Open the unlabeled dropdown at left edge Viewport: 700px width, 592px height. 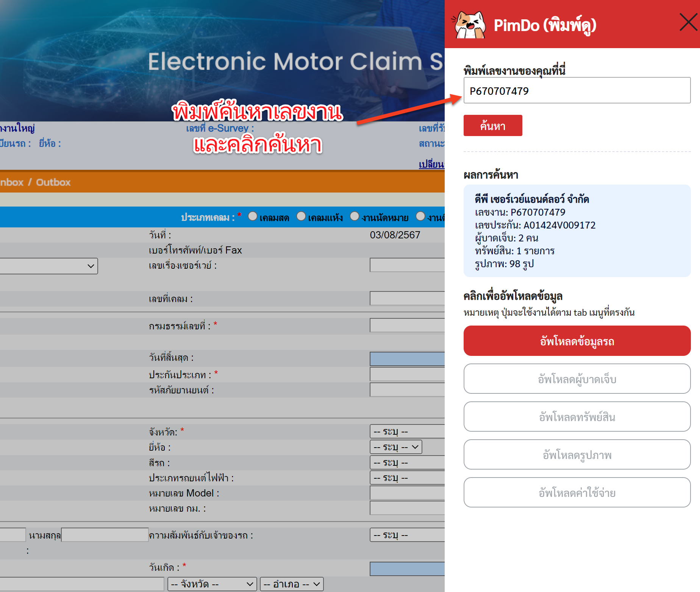click(x=48, y=266)
